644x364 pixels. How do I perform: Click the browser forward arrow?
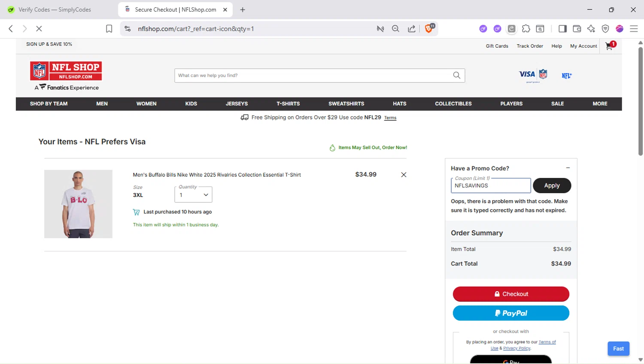tap(25, 29)
